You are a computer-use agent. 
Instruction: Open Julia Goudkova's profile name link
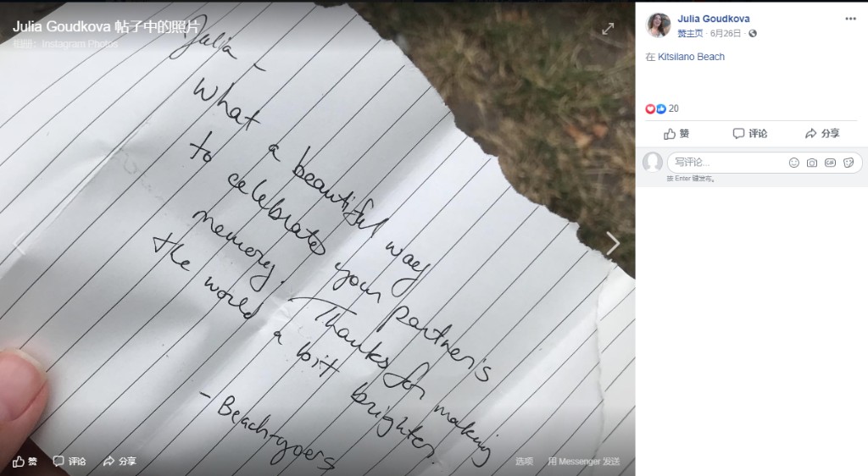coord(714,19)
